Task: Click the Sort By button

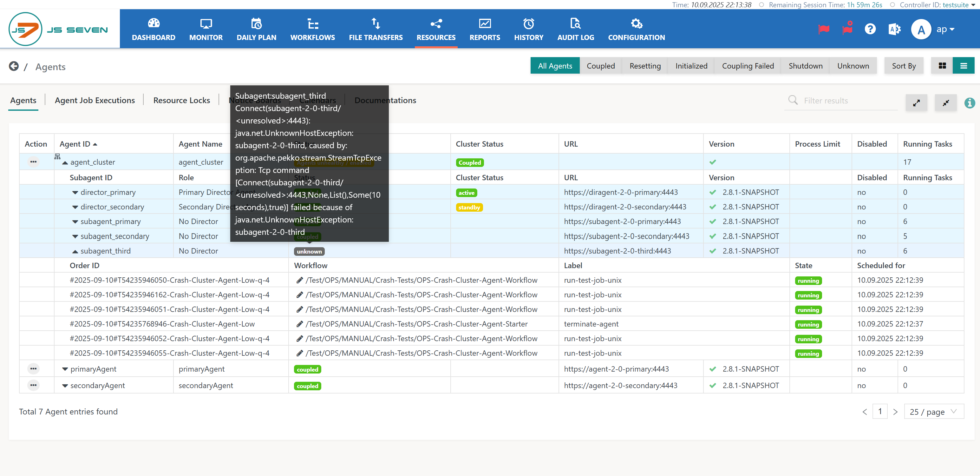Action: 904,65
